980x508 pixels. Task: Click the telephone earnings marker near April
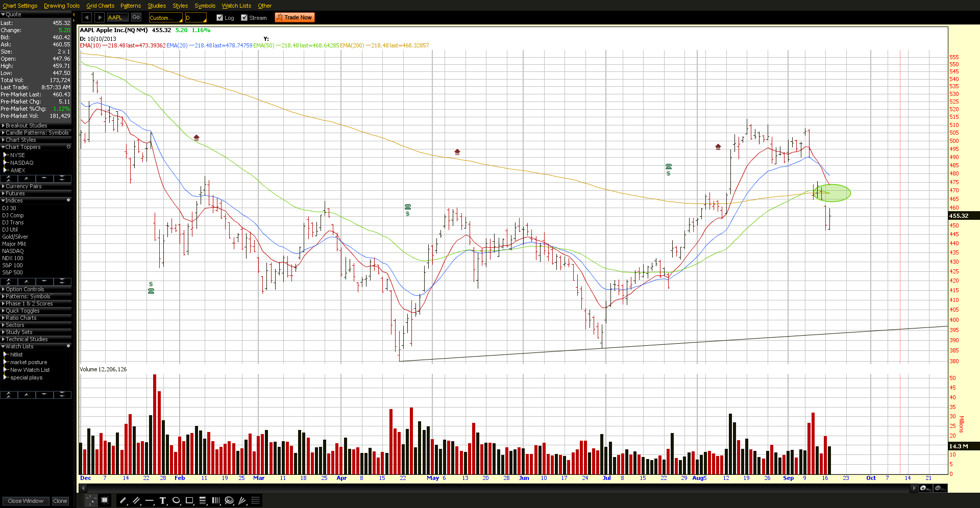point(408,207)
